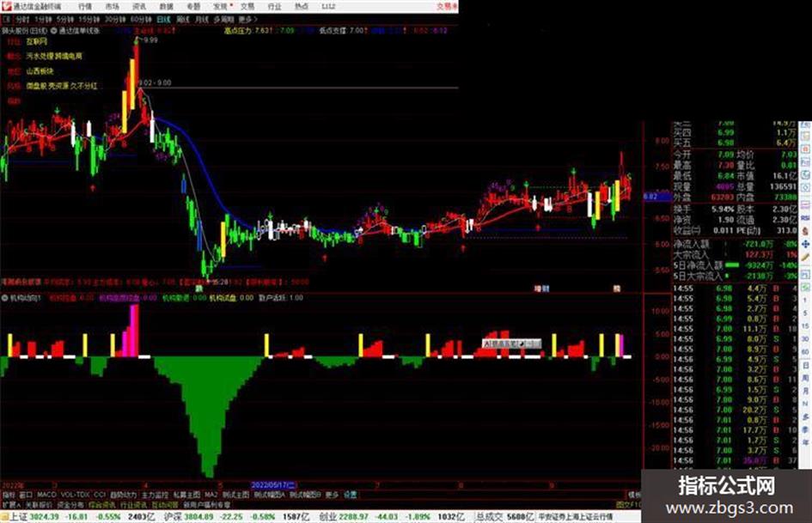
Task: Click the 月 sidebar period button
Action: point(805,392)
